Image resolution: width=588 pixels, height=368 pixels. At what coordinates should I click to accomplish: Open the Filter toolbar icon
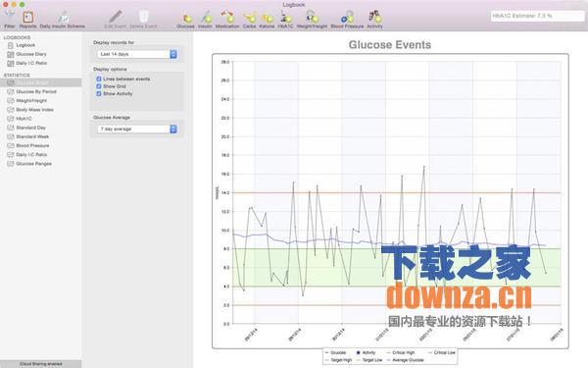click(10, 19)
